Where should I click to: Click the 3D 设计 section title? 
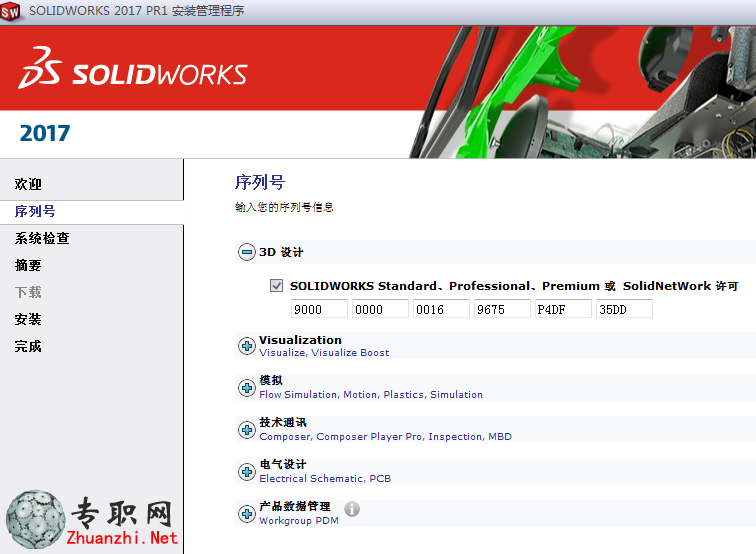(281, 252)
